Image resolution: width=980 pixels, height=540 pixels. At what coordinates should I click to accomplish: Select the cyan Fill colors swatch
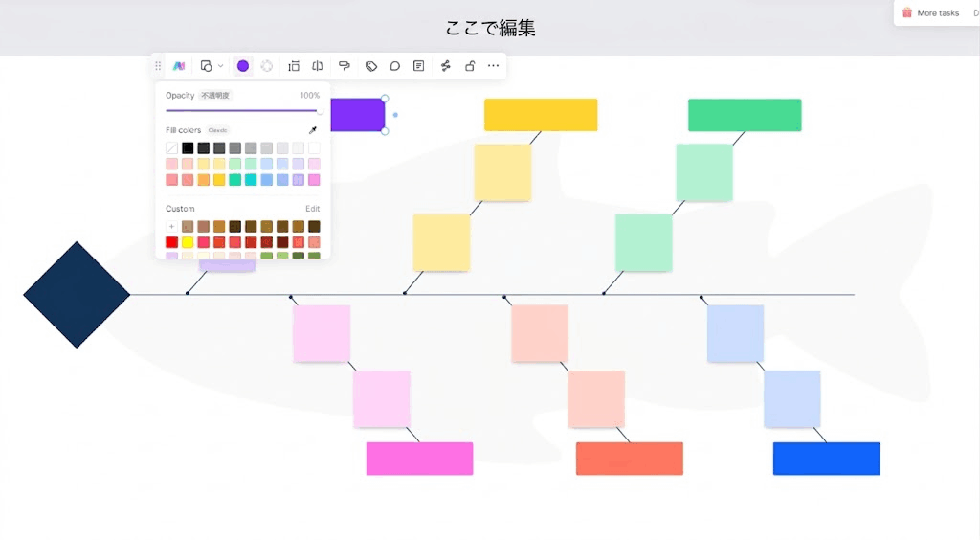(x=251, y=180)
